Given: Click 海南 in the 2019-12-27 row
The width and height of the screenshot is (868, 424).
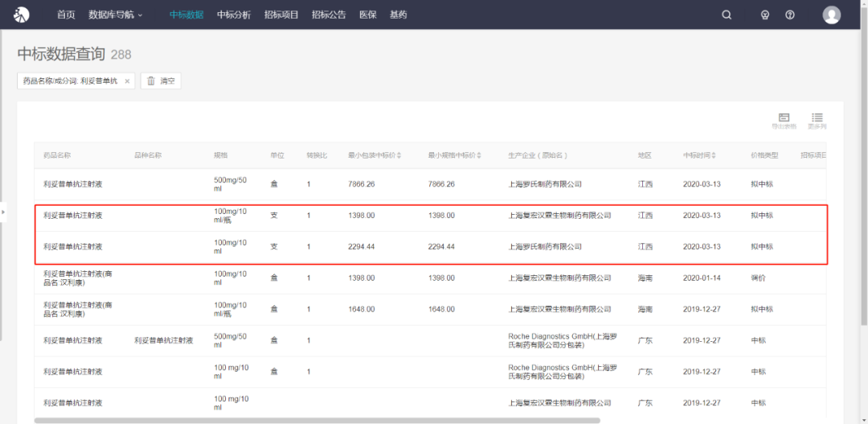Looking at the screenshot, I should tap(645, 309).
